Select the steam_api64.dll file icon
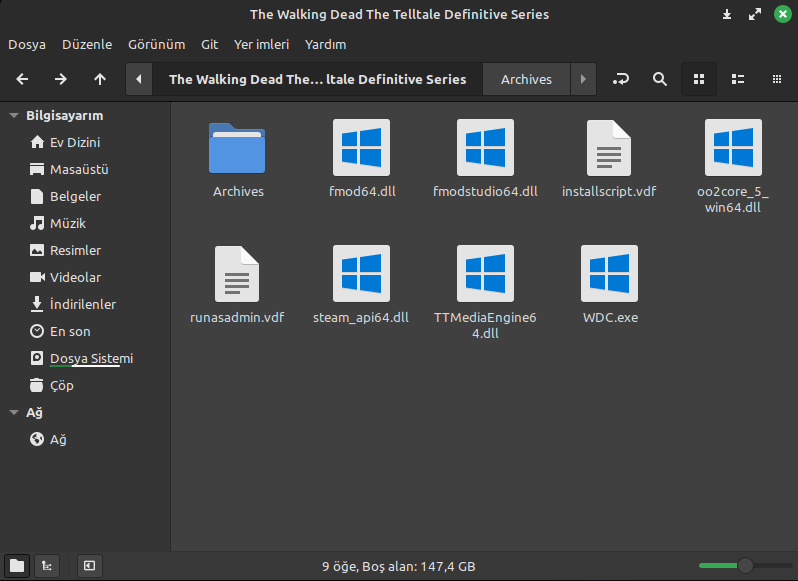This screenshot has width=798, height=581. 361,274
